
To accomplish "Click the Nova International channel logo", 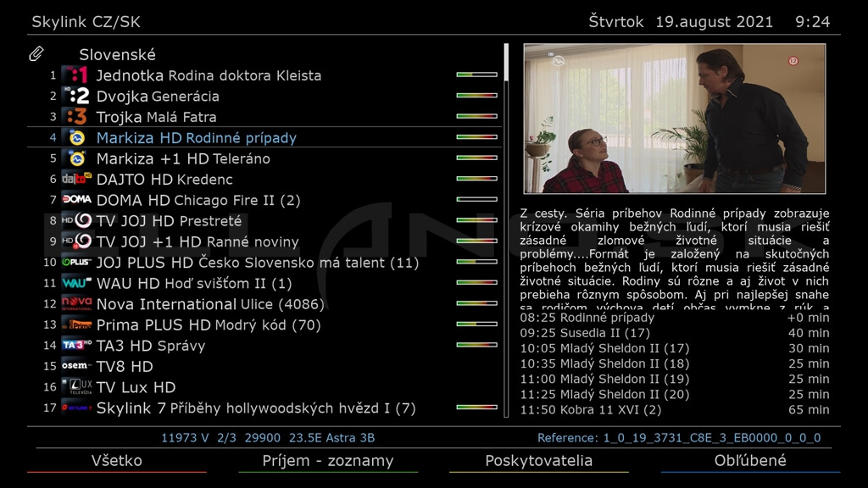I will click(x=76, y=304).
